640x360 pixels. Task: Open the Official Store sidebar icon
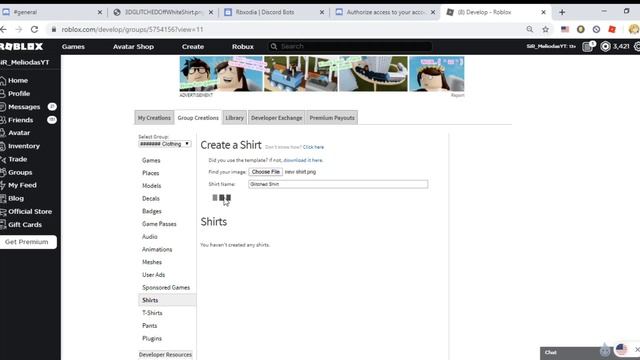click(x=3, y=211)
